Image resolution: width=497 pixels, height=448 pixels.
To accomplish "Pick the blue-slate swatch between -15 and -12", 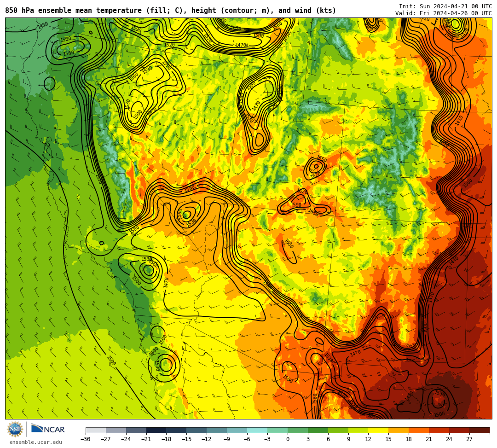I will (x=197, y=430).
